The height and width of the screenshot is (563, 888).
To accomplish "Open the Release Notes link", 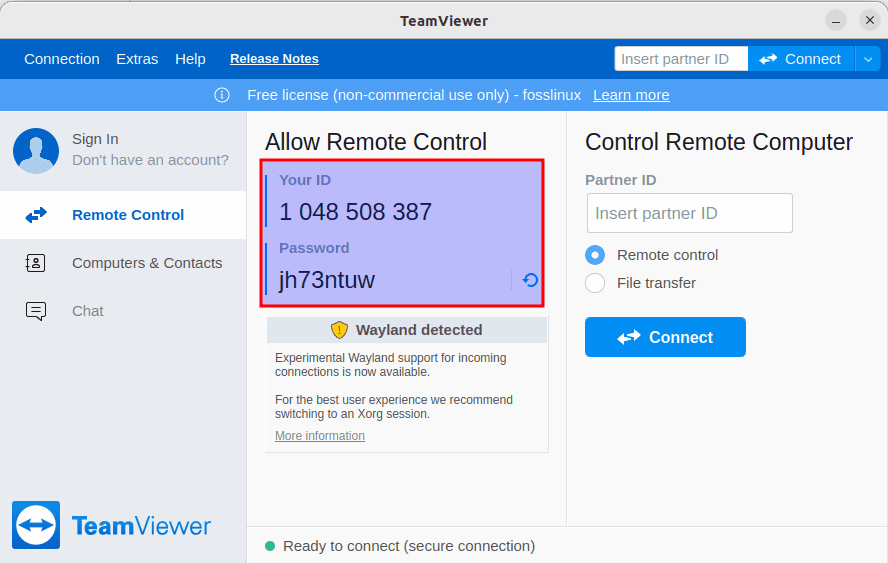I will click(274, 59).
